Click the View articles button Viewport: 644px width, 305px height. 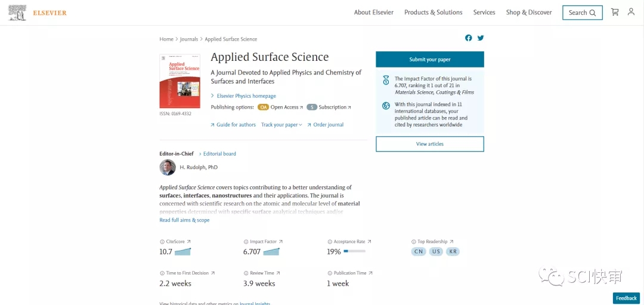coord(429,144)
